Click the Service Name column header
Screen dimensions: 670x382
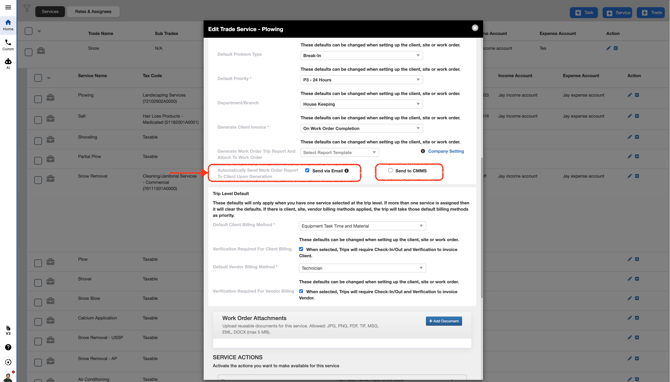(x=92, y=76)
